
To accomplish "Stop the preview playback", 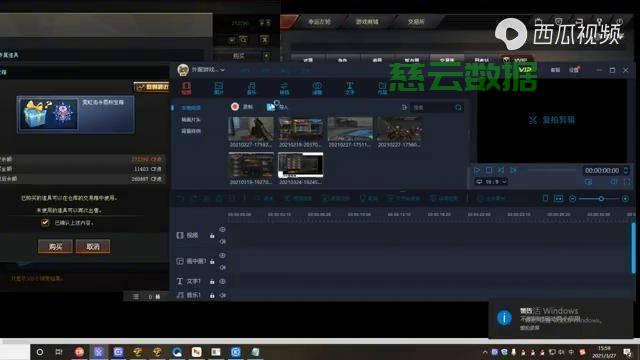I will tap(489, 170).
